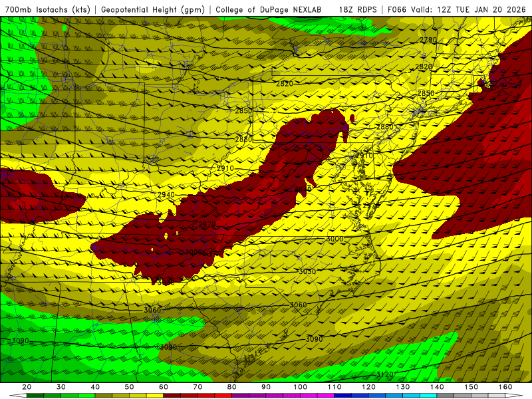
Task: Click the legend value 130
Action: pyautogui.click(x=403, y=387)
